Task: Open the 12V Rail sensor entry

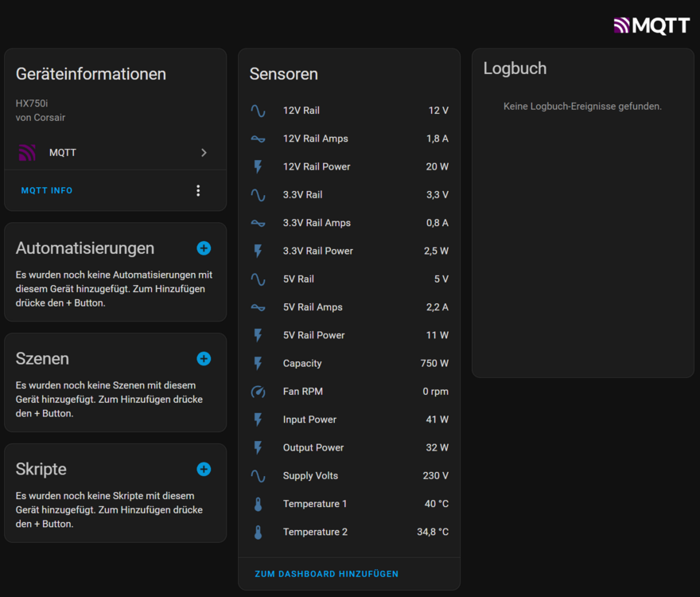Action: click(x=349, y=111)
